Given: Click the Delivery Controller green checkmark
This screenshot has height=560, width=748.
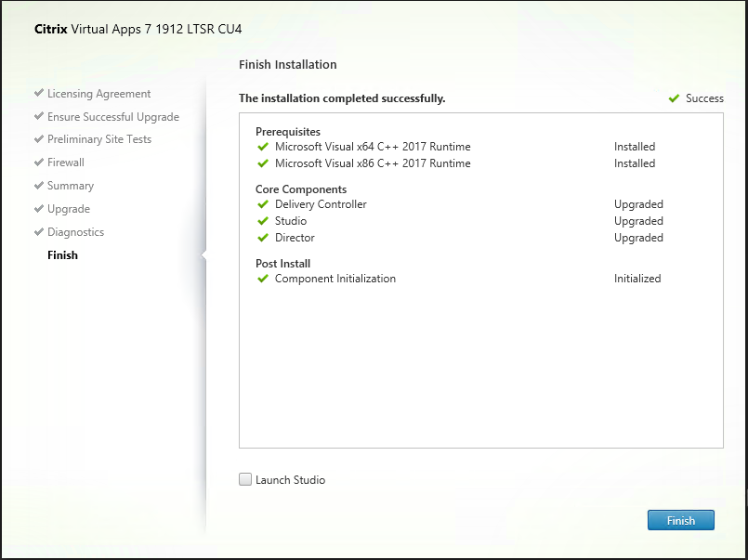Looking at the screenshot, I should point(263,204).
